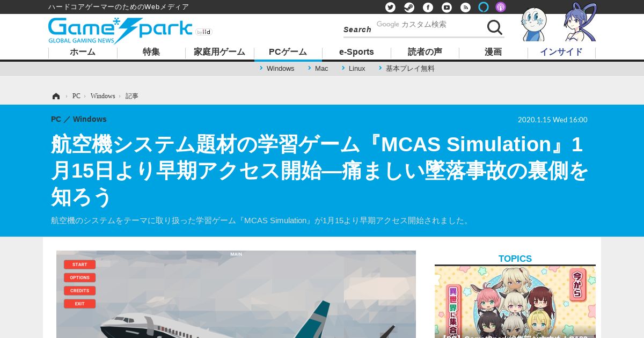The height and width of the screenshot is (338, 644).
Task: Open the YouTube icon link
Action: click(x=447, y=7)
